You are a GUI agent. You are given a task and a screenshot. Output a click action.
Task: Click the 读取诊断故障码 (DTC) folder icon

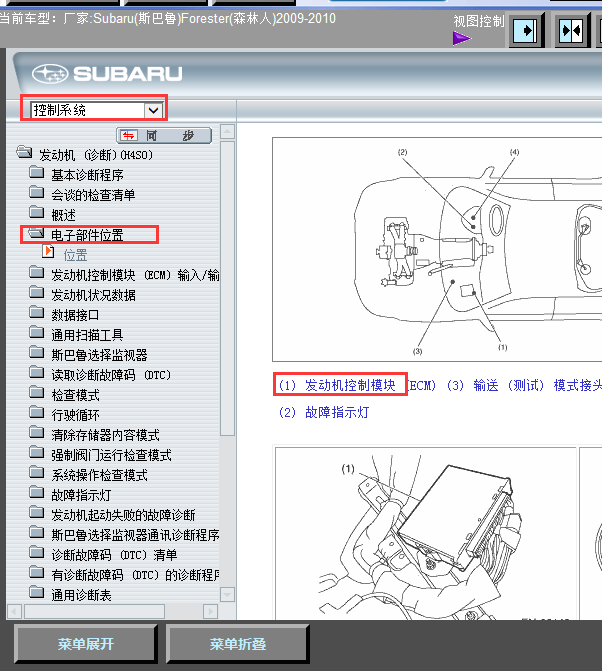37,372
